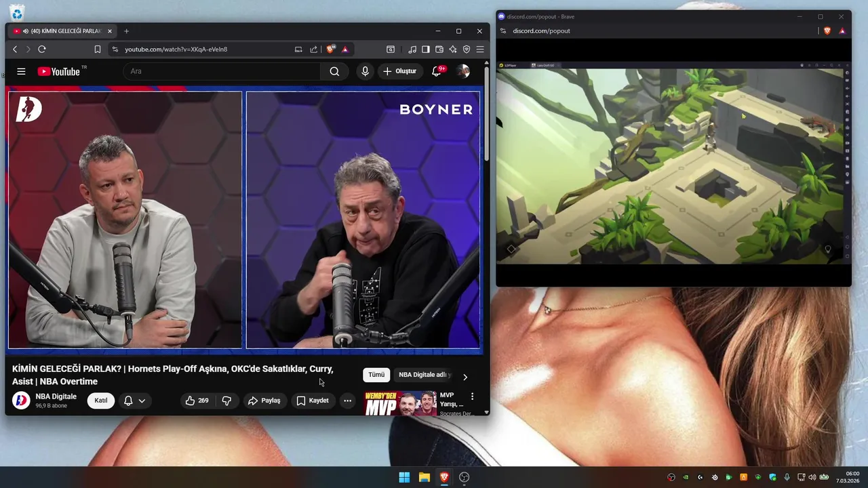Screen dimensions: 868x488
Task: Open the Oluştur create menu
Action: [399, 71]
